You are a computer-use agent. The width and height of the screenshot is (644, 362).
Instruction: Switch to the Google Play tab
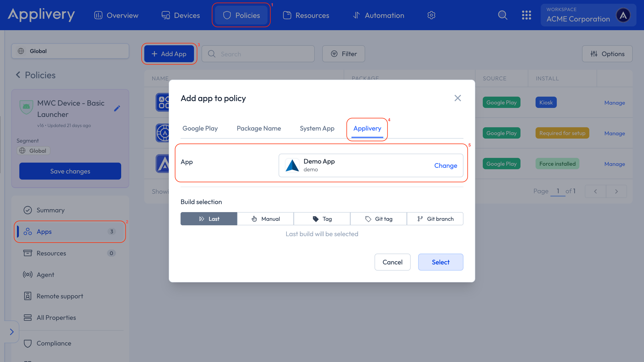tap(200, 128)
